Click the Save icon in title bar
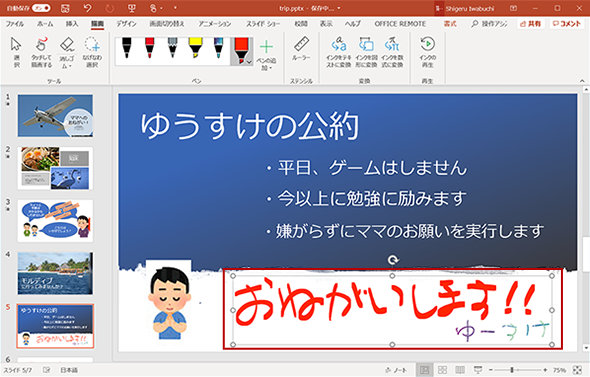 click(x=65, y=8)
